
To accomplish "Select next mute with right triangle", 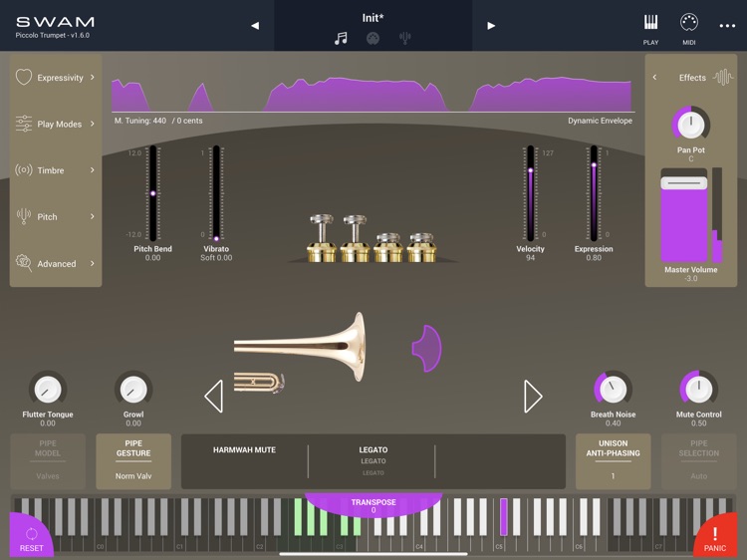I will (533, 396).
